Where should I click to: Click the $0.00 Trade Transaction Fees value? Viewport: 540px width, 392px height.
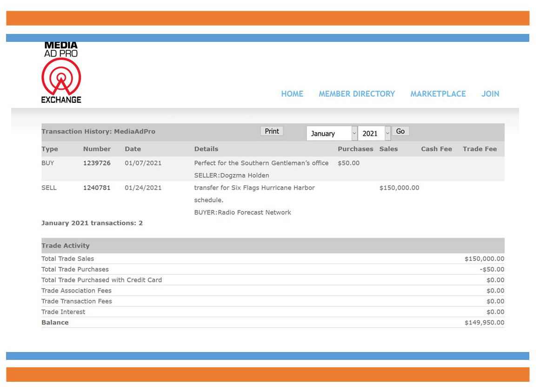coord(495,301)
